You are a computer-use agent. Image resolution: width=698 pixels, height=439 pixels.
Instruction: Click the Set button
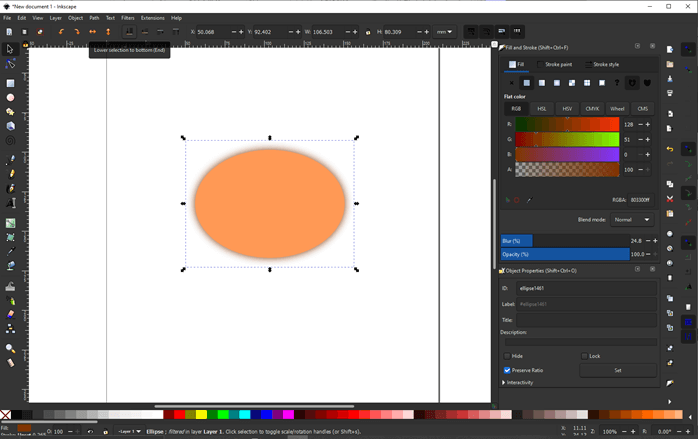pos(618,370)
